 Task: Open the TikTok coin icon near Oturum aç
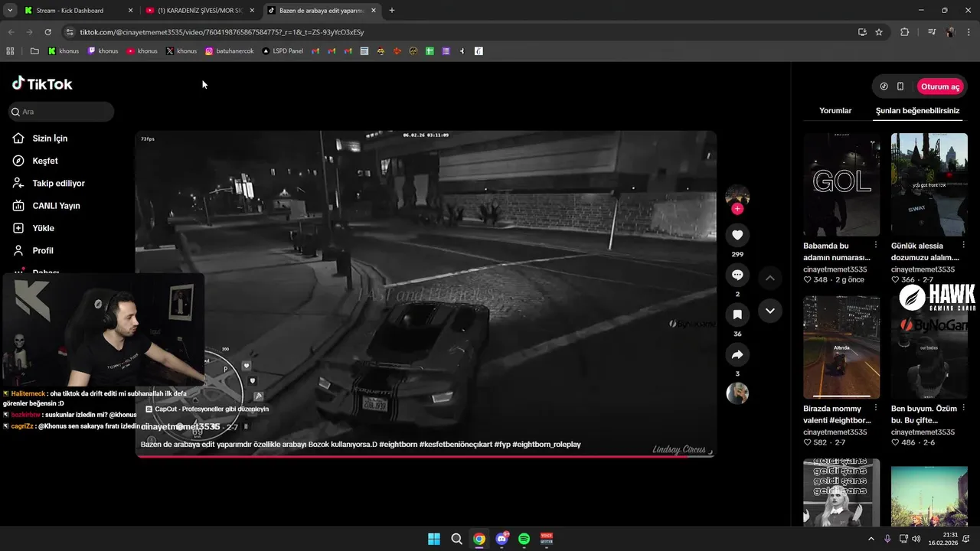pos(884,86)
